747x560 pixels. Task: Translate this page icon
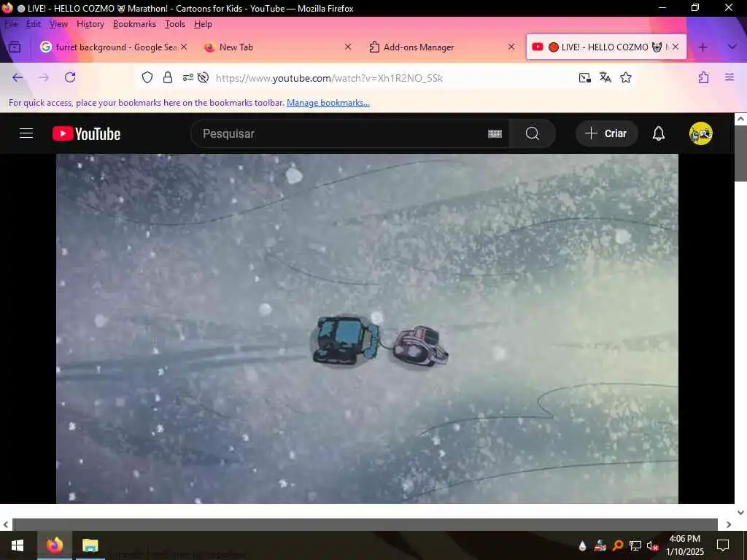pos(605,77)
